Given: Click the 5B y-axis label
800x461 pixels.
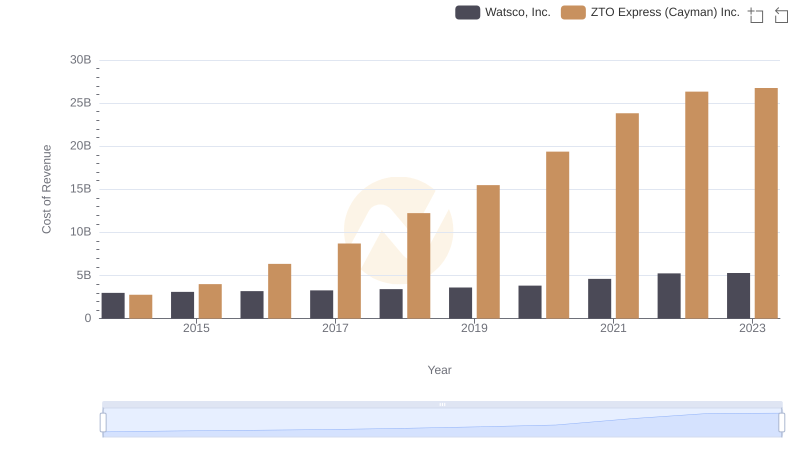Looking at the screenshot, I should pyautogui.click(x=84, y=275).
